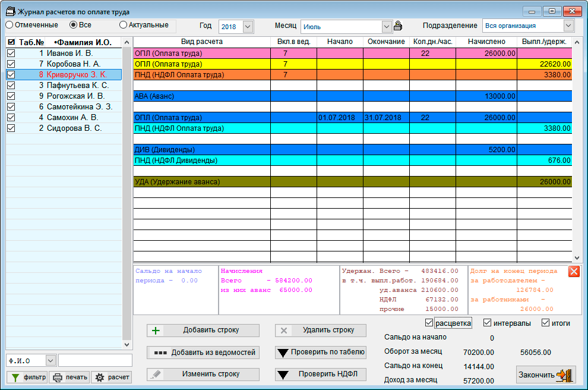Click the Окончание column header
Screen dimensions: 588x390
[x=386, y=42]
